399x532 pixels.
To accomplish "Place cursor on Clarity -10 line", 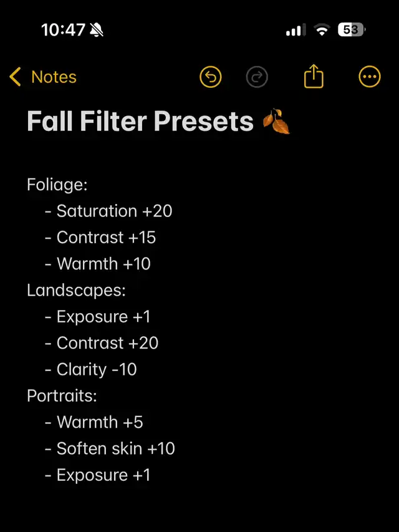I will click(x=97, y=370).
